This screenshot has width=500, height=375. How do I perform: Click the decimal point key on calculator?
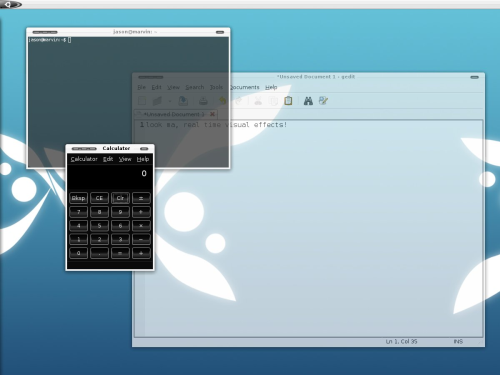coord(99,253)
